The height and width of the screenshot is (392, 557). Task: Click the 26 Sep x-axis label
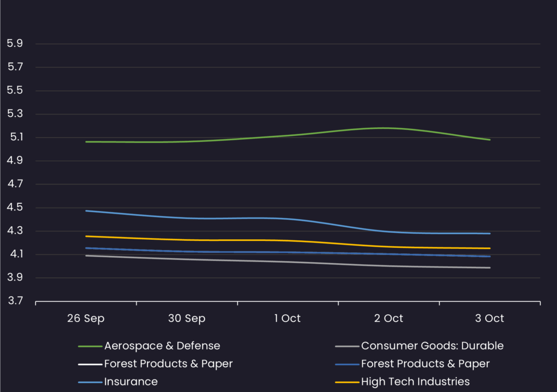pos(86,319)
